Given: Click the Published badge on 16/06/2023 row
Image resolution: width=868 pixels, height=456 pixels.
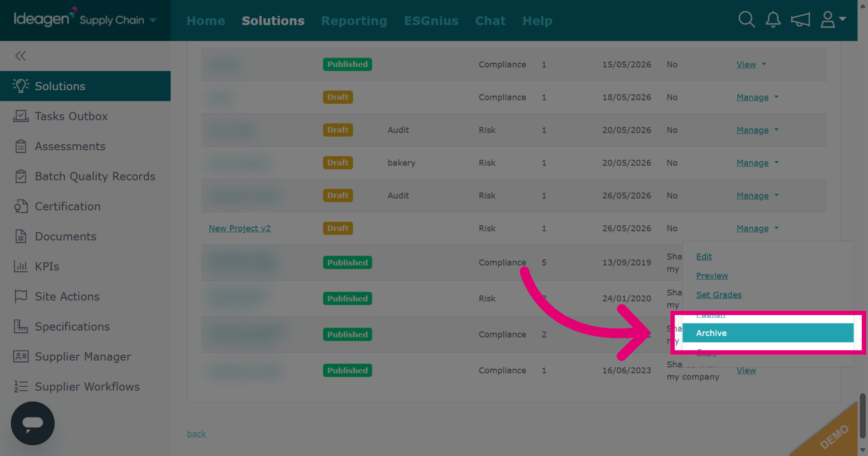Looking at the screenshot, I should [x=347, y=370].
